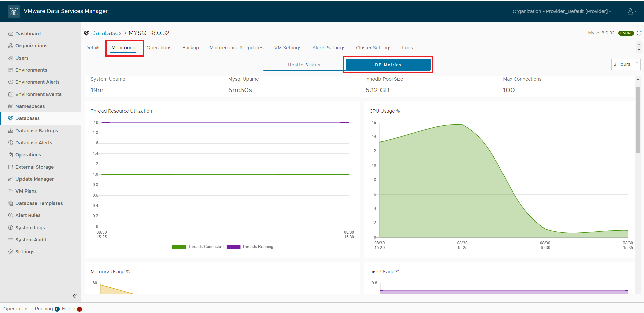Screen dimensions: 644x313
Task: Expand the Organization Provider_Default dropdown
Action: pyautogui.click(x=562, y=11)
